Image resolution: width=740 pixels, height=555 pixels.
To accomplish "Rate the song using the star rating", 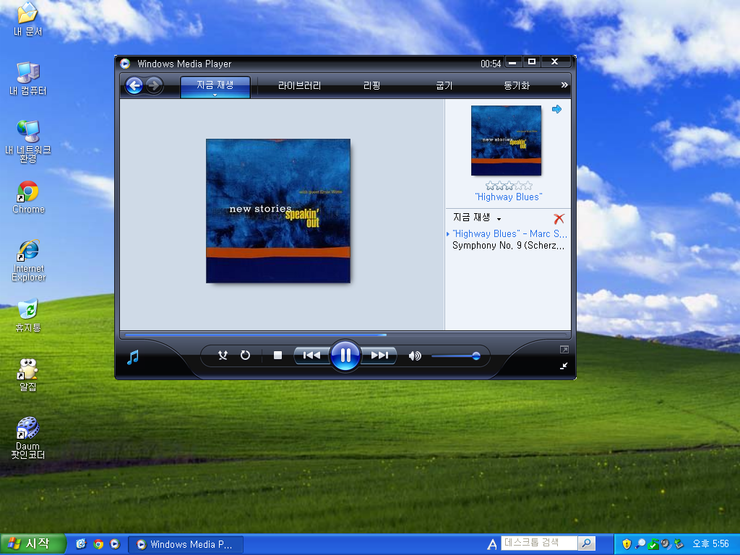I will coord(509,185).
